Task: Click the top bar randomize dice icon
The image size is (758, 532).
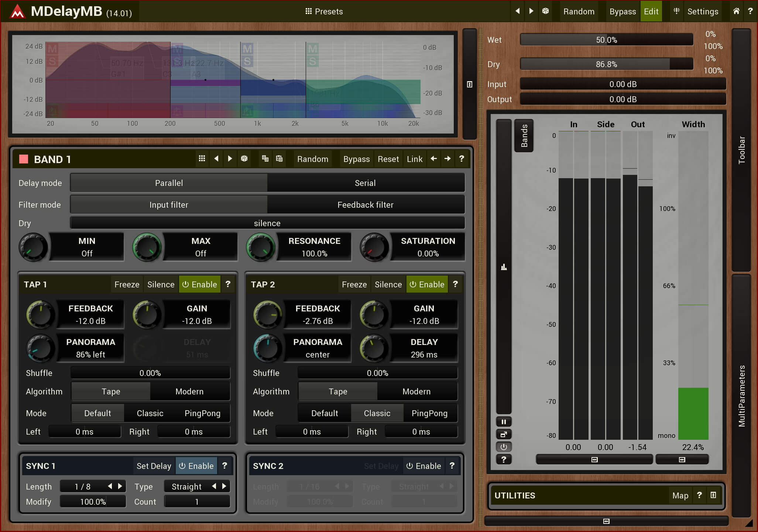Action: tap(545, 11)
